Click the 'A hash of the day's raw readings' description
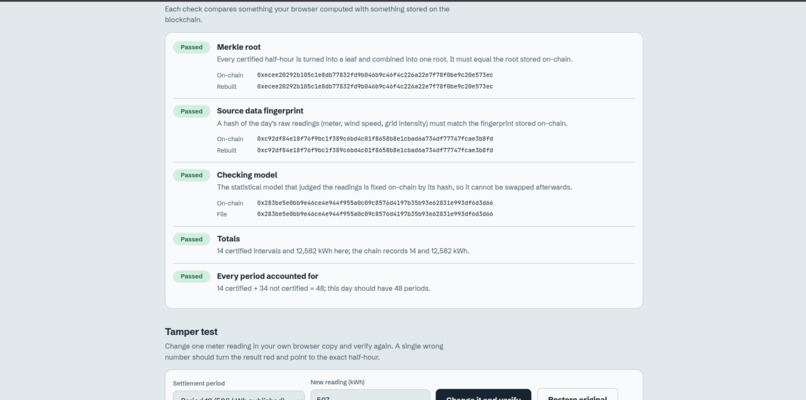Screen dimensions: 806x400 click(x=392, y=123)
